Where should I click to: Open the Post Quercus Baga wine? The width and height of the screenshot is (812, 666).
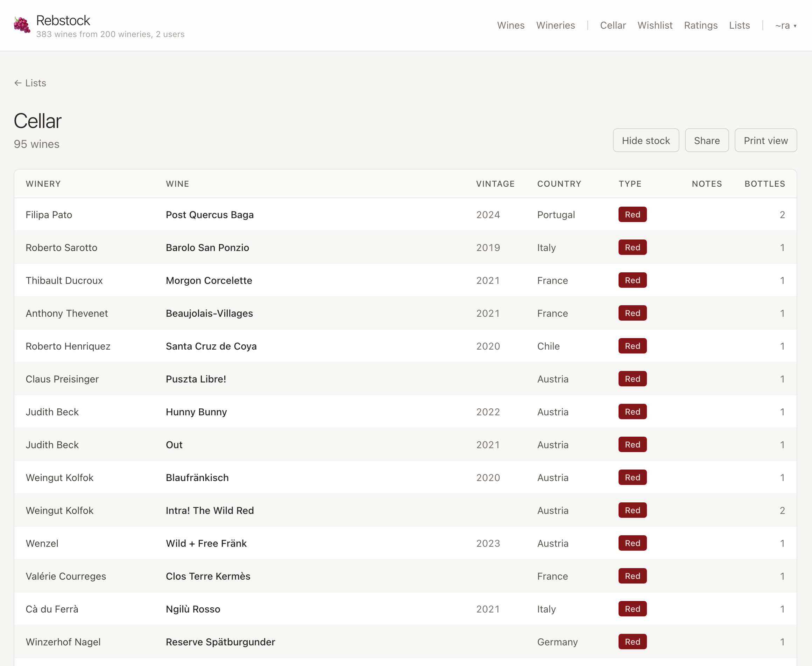(210, 215)
